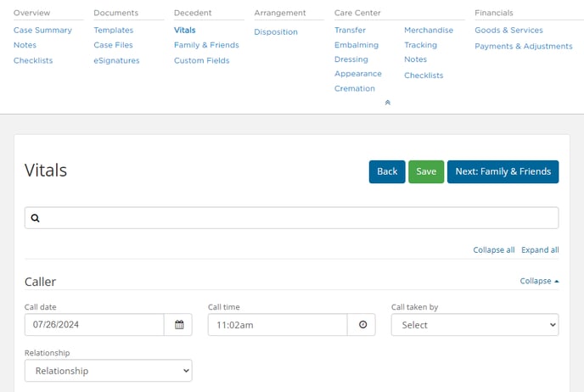Collapse the navigation menu double-chevron icon

point(387,103)
